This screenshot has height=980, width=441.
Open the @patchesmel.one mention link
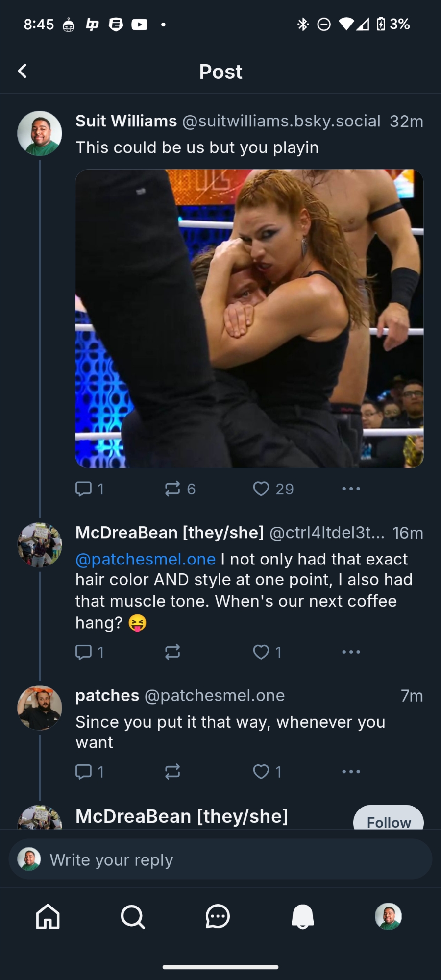point(146,559)
